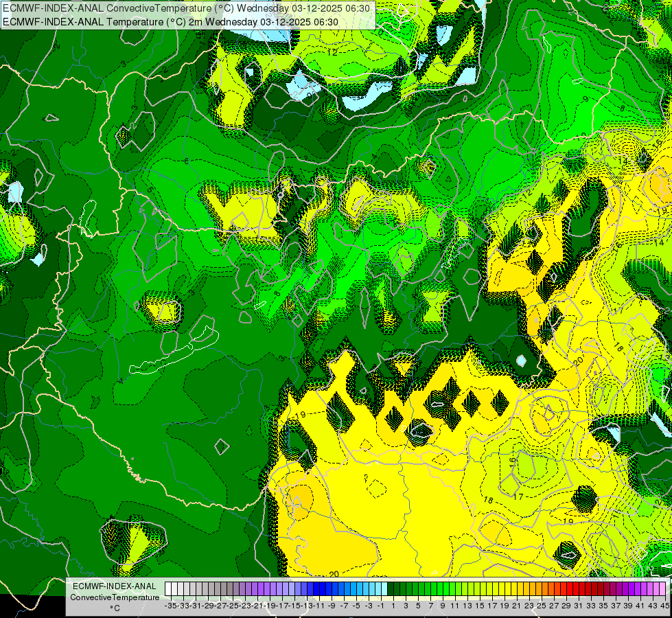The height and width of the screenshot is (618, 672).
Task: Click the 37 legend scale label
Action: 616,606
